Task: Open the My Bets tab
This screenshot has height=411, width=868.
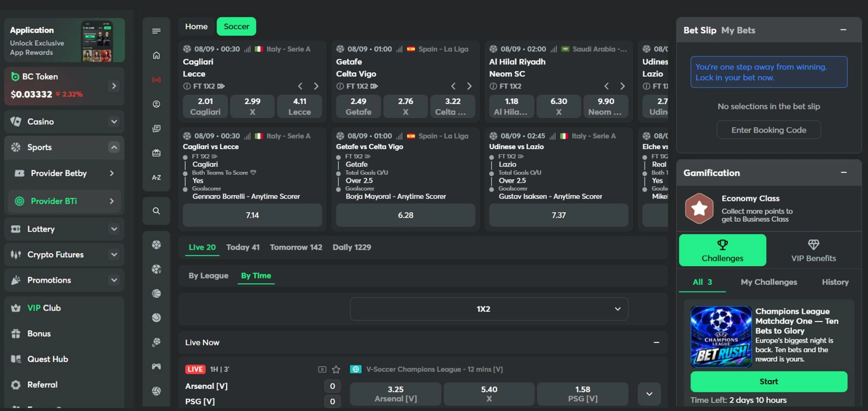Action: (738, 30)
